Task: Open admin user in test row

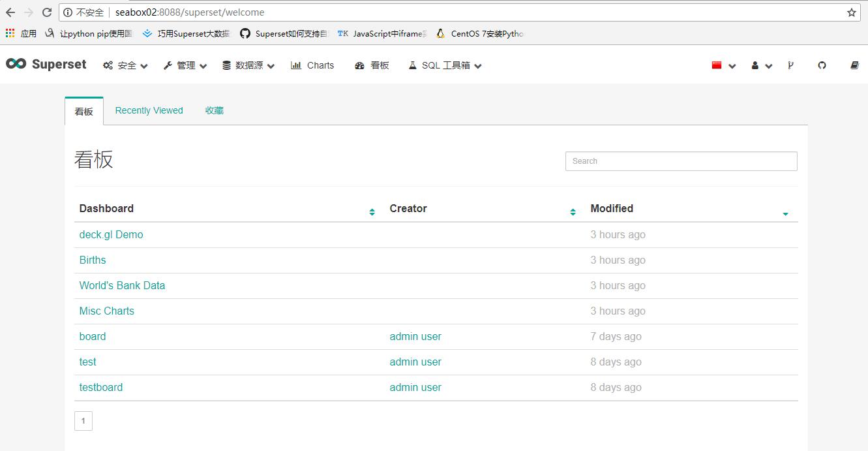Action: 415,362
